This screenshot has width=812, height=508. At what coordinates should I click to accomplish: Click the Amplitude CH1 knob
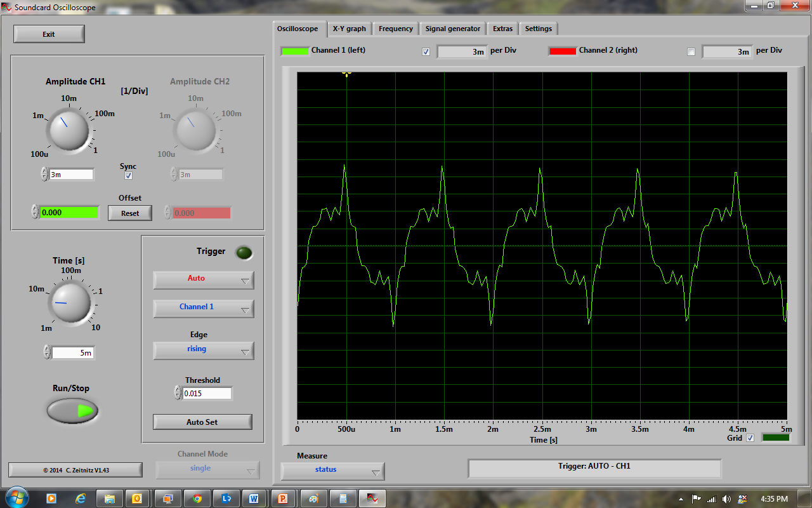coord(69,130)
